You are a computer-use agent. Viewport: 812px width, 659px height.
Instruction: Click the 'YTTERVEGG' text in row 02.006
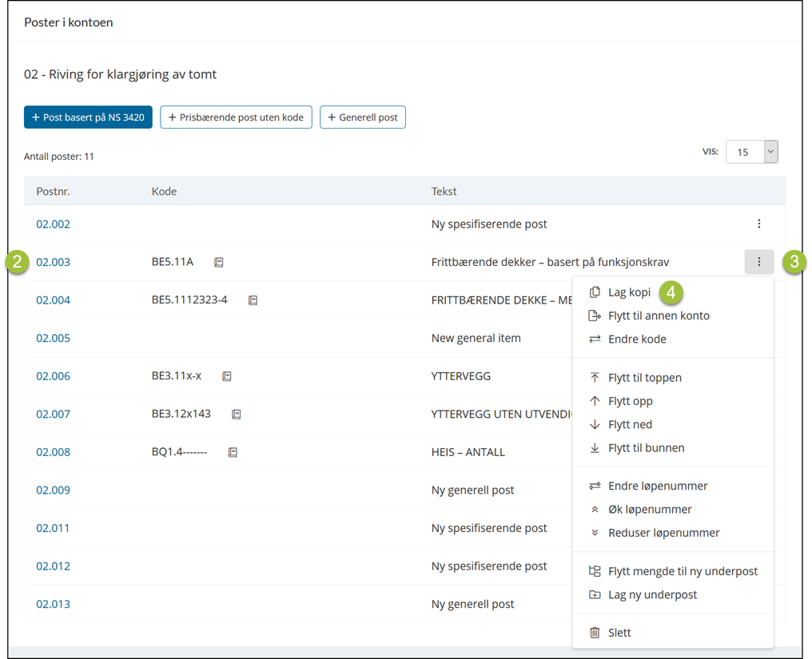(461, 376)
